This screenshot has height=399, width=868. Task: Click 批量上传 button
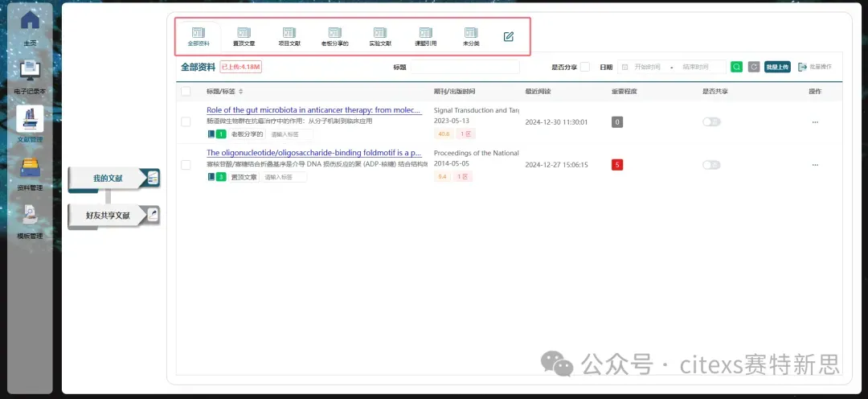coord(777,67)
